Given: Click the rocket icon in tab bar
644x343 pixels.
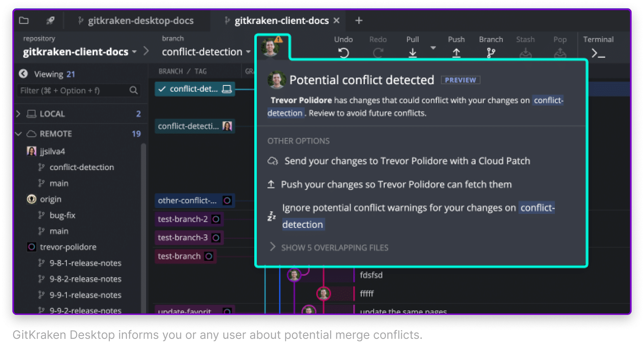Looking at the screenshot, I should tap(50, 21).
